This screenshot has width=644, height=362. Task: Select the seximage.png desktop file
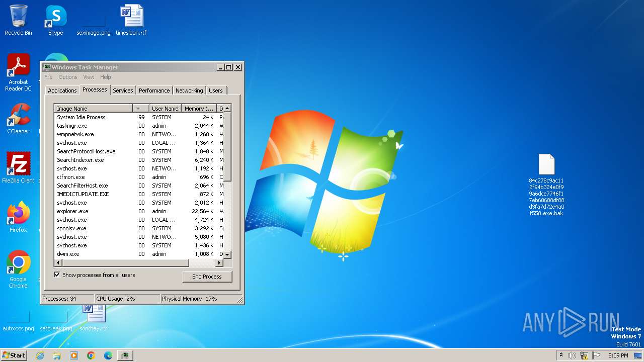[94, 24]
